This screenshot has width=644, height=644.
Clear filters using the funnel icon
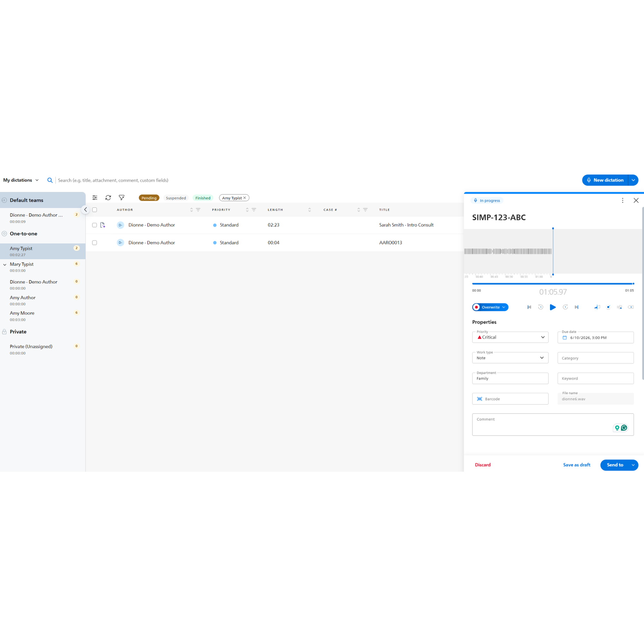pos(122,198)
